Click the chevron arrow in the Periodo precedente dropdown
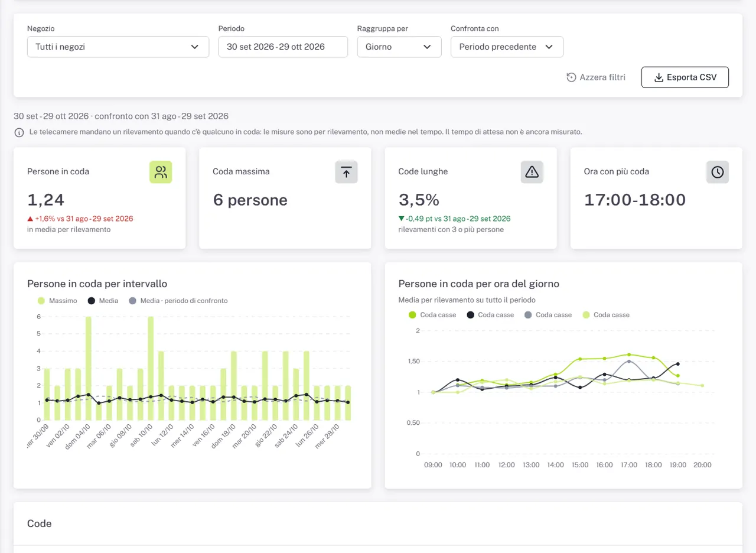This screenshot has width=756, height=553. 549,47
